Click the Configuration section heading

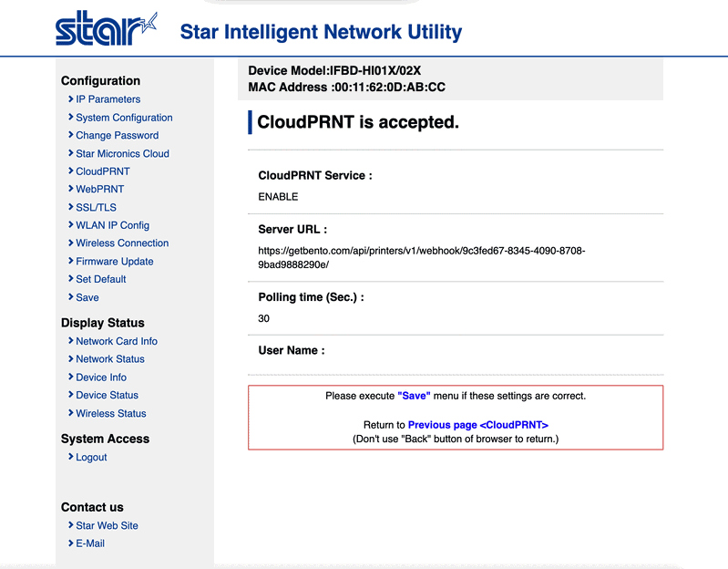click(x=100, y=81)
